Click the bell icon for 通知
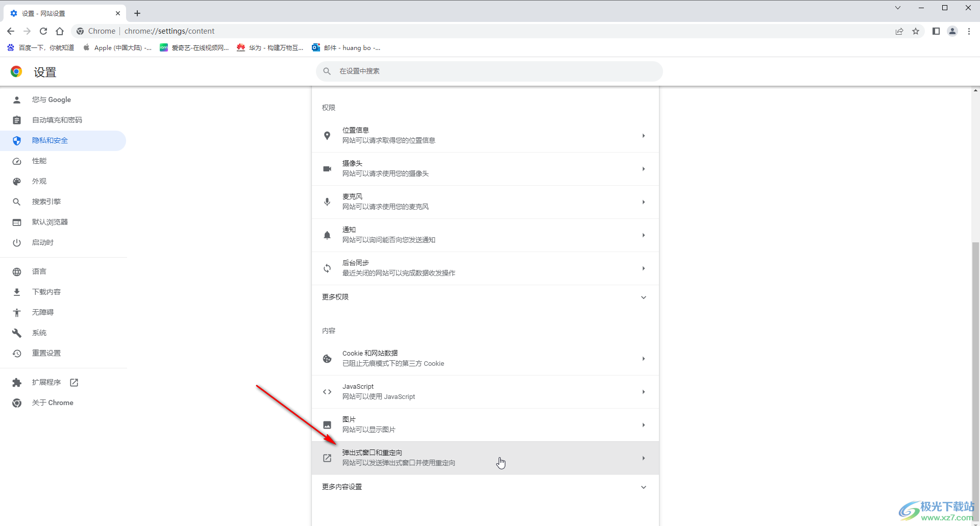The width and height of the screenshot is (980, 526). coord(327,235)
